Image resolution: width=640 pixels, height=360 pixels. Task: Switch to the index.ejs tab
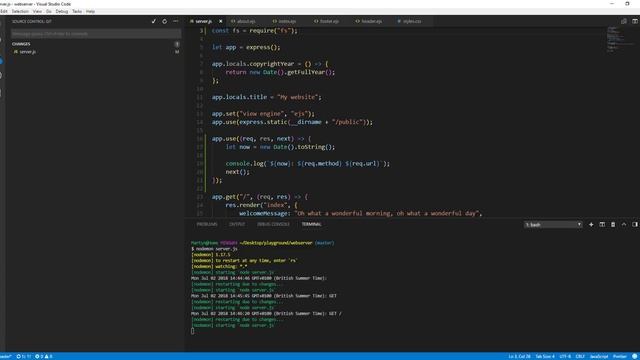[284, 21]
